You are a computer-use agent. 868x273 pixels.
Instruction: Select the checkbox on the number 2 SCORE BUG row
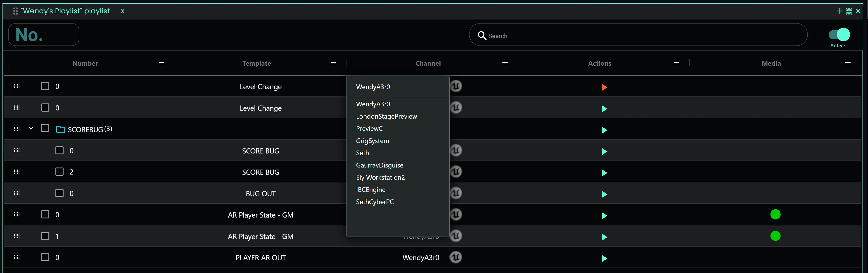point(60,171)
